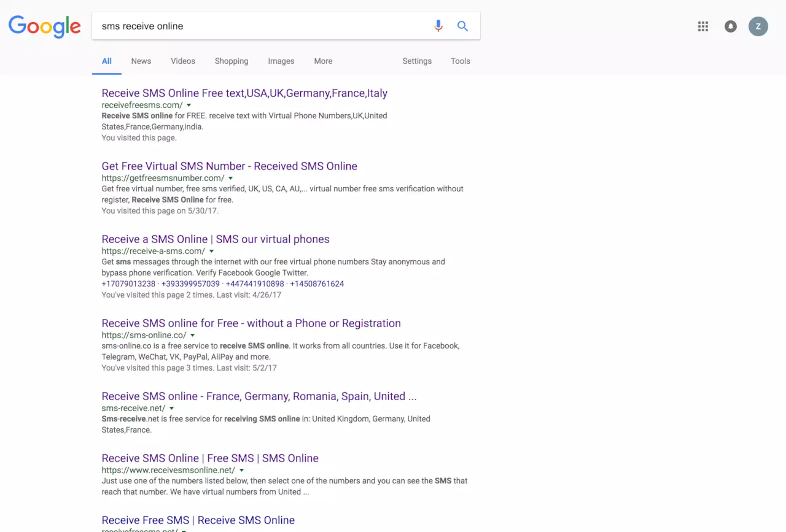
Task: Open 'Get Free Virtual SMS Number' result
Action: (x=229, y=166)
